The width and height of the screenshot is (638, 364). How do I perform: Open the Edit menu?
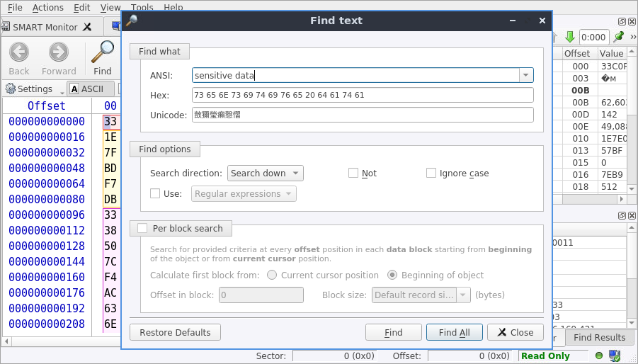coord(81,7)
